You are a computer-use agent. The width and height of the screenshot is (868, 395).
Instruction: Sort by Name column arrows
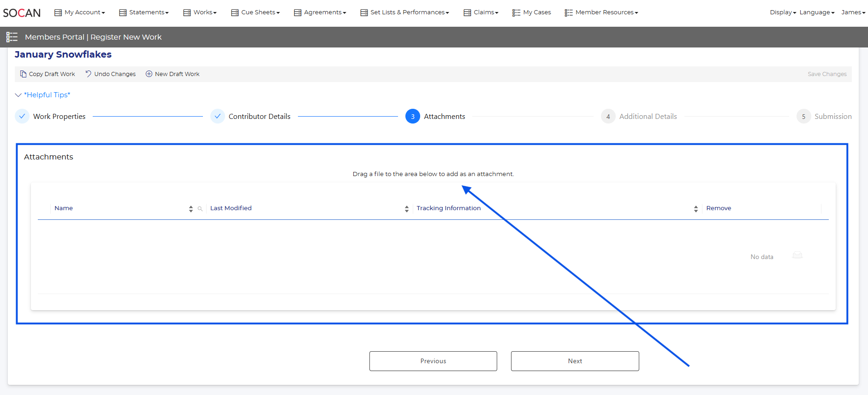191,209
